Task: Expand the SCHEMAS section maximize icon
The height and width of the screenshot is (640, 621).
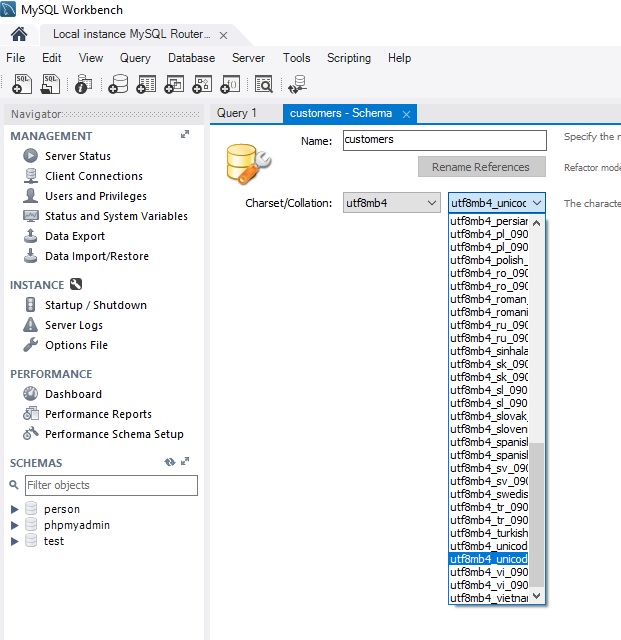Action: [185, 461]
